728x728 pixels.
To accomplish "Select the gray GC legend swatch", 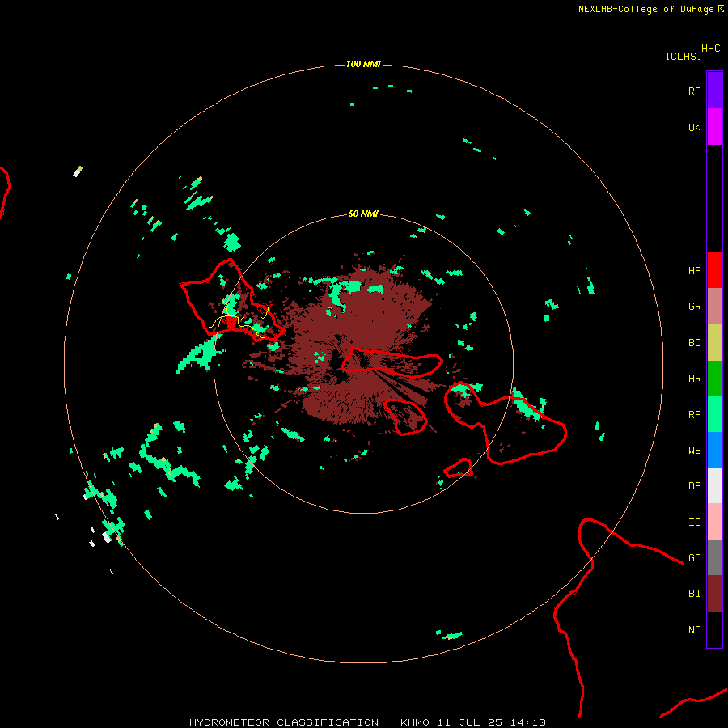I will pos(714,557).
